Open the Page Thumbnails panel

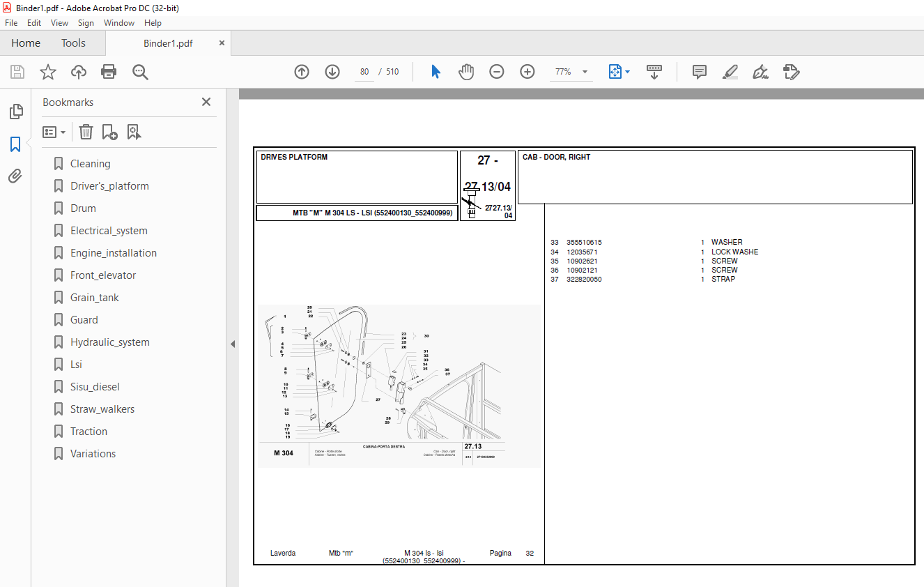tap(15, 112)
